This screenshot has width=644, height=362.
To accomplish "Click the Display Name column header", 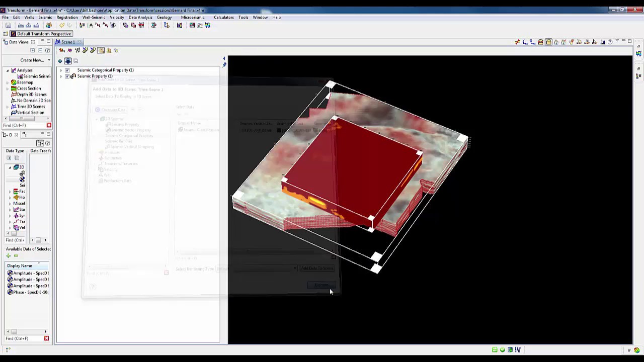I will [x=27, y=265].
